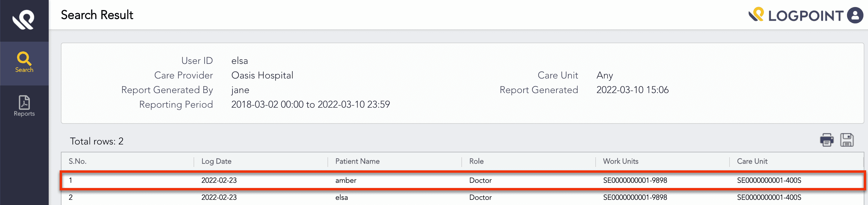
Task: Sort by the S.No. column header
Action: (78, 161)
